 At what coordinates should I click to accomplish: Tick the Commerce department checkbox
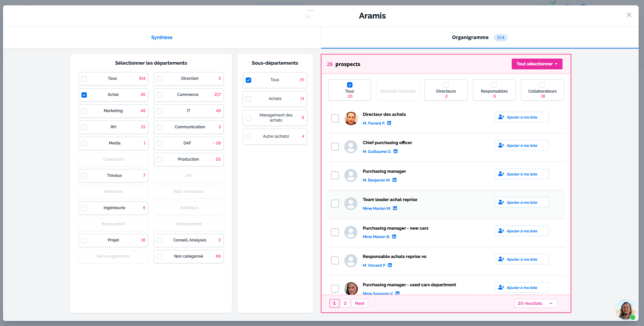click(x=160, y=95)
